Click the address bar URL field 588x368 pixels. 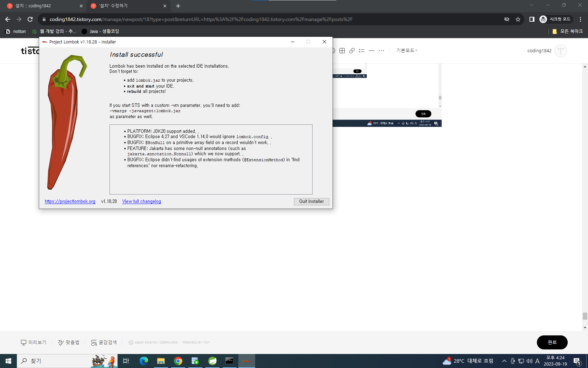[201, 19]
